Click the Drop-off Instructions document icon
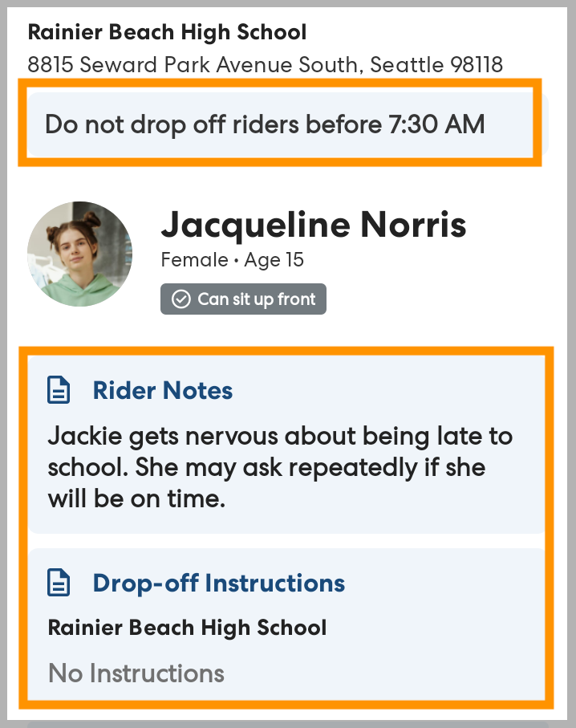This screenshot has height=728, width=576. click(59, 583)
